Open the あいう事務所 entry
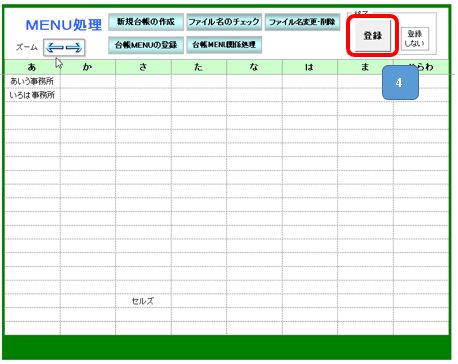The width and height of the screenshot is (458, 364). (x=32, y=81)
